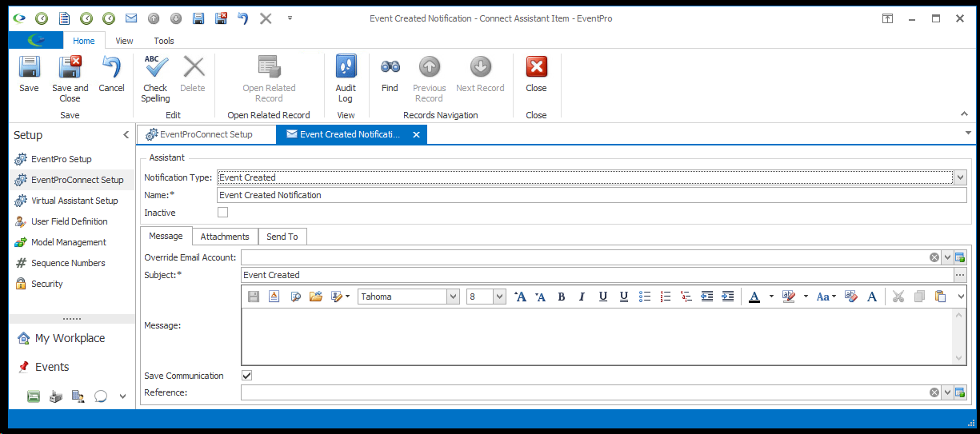Screen dimensions: 980x434
Task: Insert a bulleted list
Action: coord(645,297)
